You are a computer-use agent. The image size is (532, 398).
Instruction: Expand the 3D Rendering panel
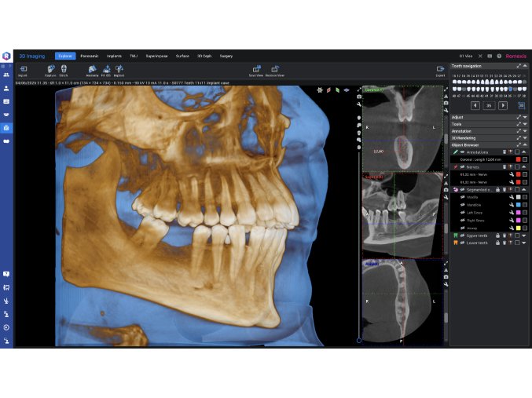point(525,138)
